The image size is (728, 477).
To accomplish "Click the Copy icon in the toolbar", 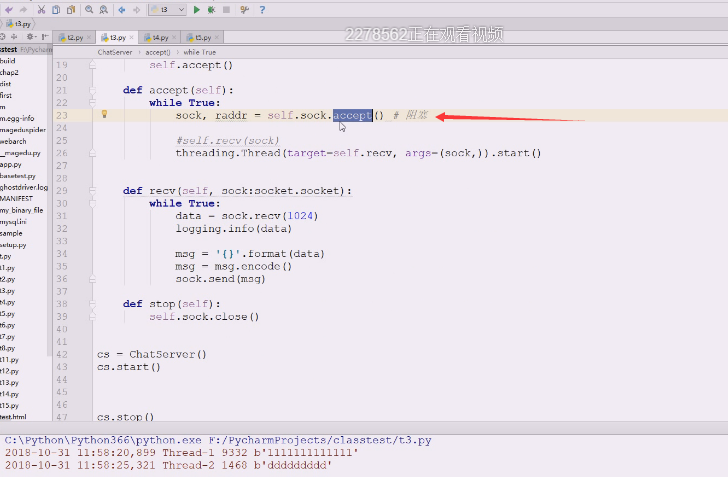I will click(x=56, y=9).
